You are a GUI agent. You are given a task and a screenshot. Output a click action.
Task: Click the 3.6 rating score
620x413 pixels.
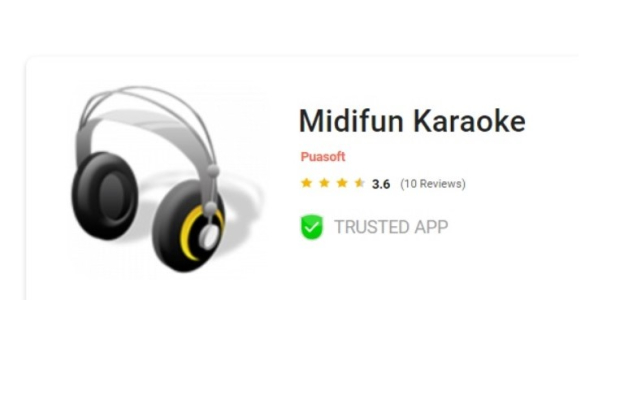tap(381, 184)
